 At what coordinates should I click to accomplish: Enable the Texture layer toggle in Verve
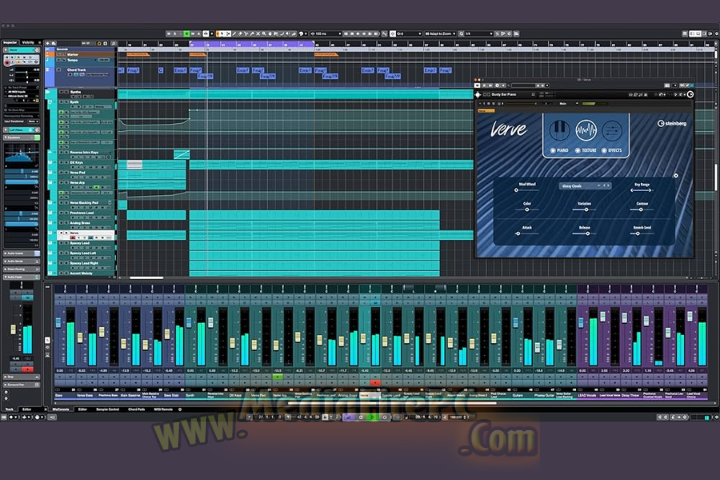pyautogui.click(x=578, y=151)
